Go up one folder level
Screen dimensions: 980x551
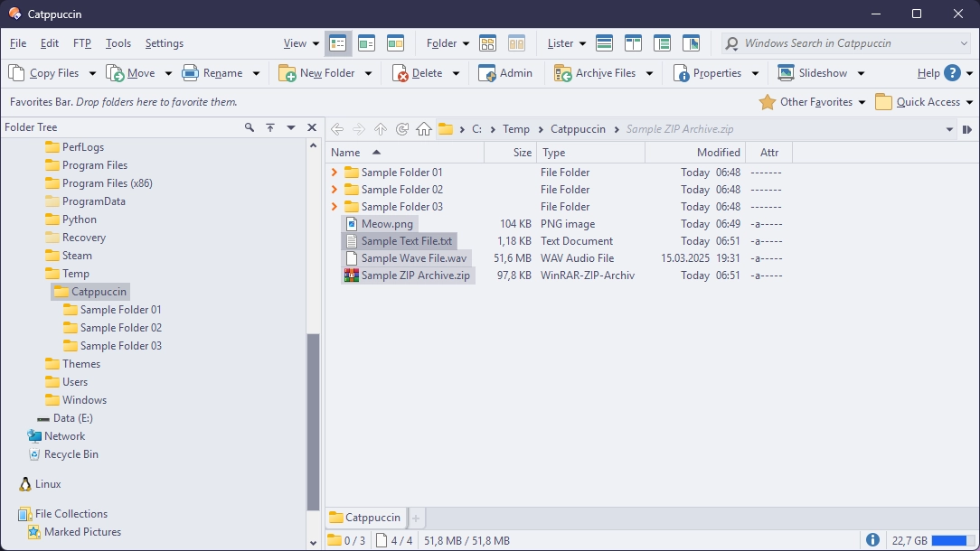[381, 129]
